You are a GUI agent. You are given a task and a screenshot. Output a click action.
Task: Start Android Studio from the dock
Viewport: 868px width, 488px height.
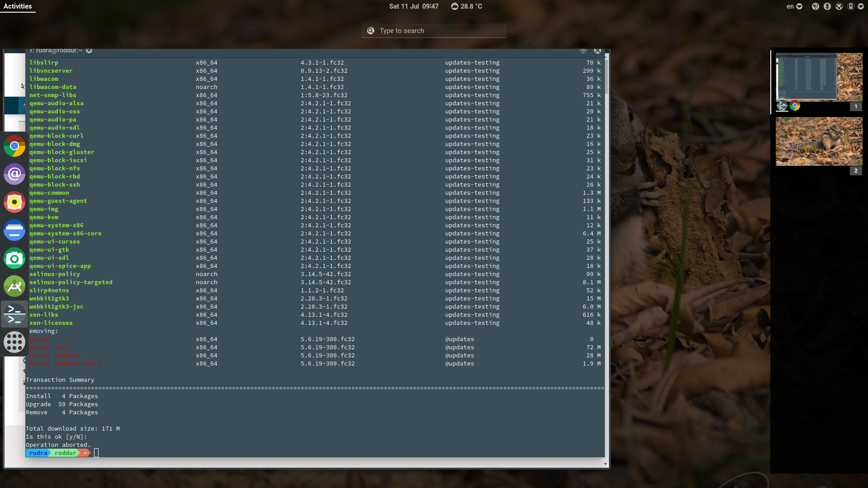[x=14, y=286]
